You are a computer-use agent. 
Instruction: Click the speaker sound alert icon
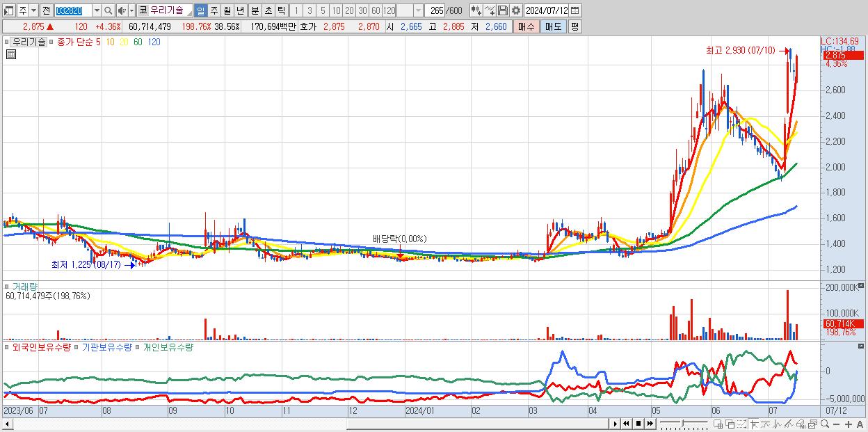coord(122,10)
